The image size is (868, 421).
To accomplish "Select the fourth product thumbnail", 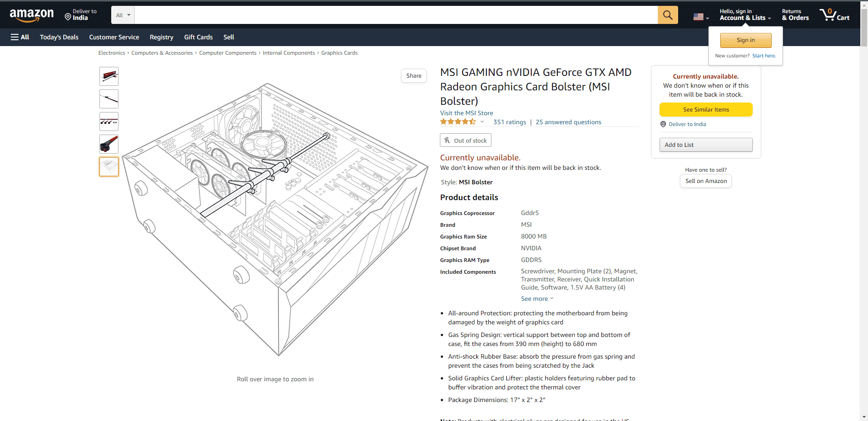I will tap(109, 144).
